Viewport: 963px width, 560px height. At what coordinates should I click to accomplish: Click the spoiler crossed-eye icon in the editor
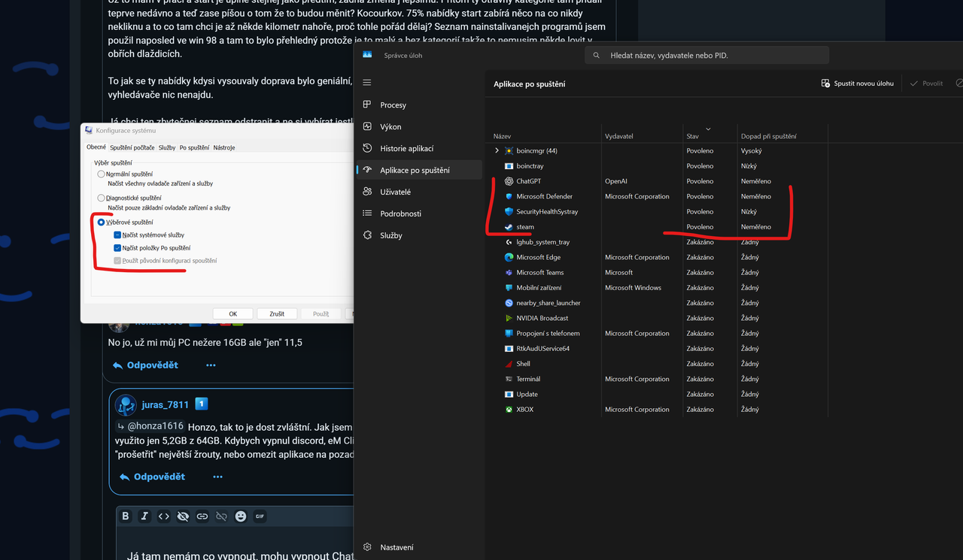(183, 516)
